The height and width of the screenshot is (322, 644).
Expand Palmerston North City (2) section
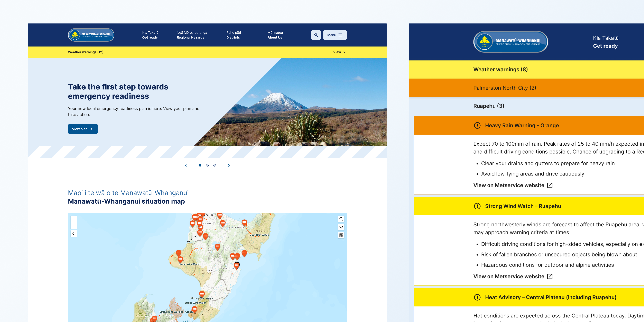click(526, 88)
